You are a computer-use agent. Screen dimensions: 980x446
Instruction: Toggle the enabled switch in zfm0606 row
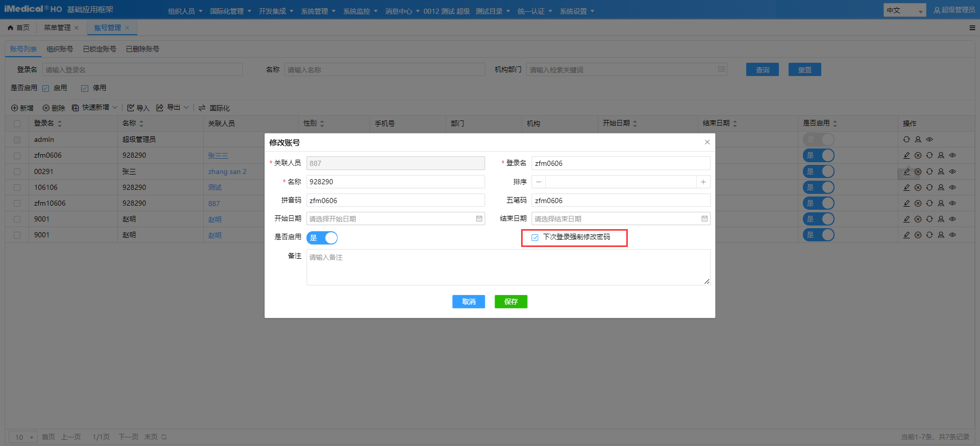coord(819,155)
